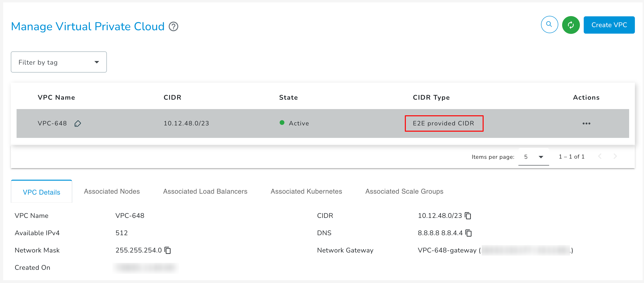The height and width of the screenshot is (283, 644).
Task: Open the help tooltip next to page title
Action: point(174,26)
